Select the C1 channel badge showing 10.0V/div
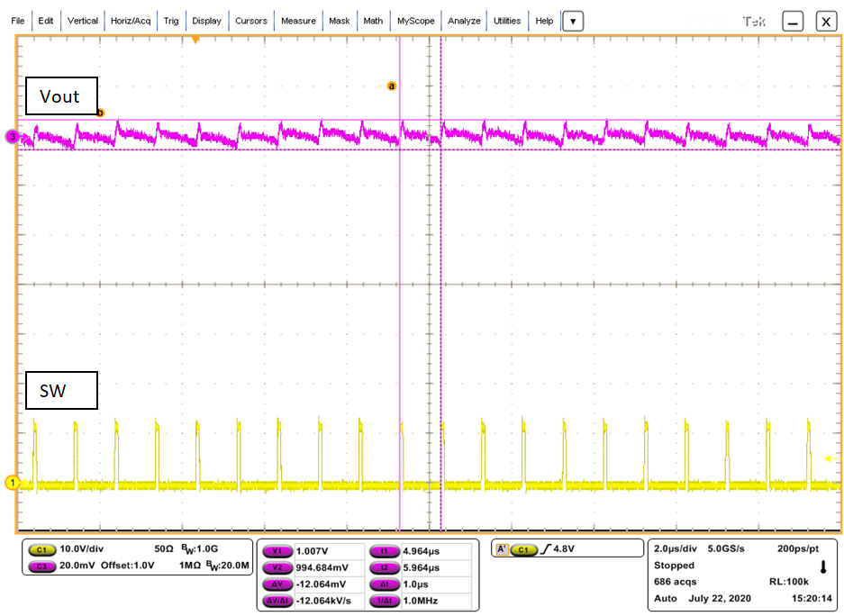 tap(42, 548)
